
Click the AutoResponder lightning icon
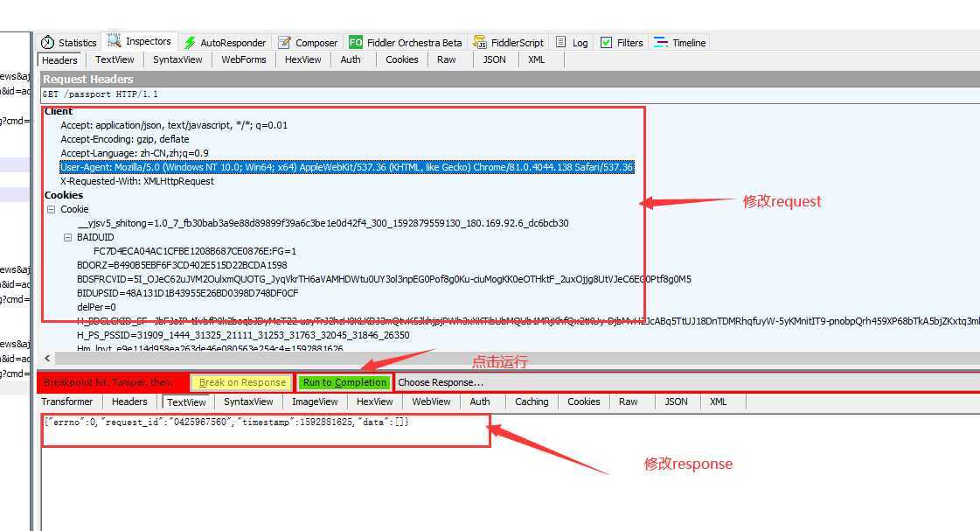190,43
